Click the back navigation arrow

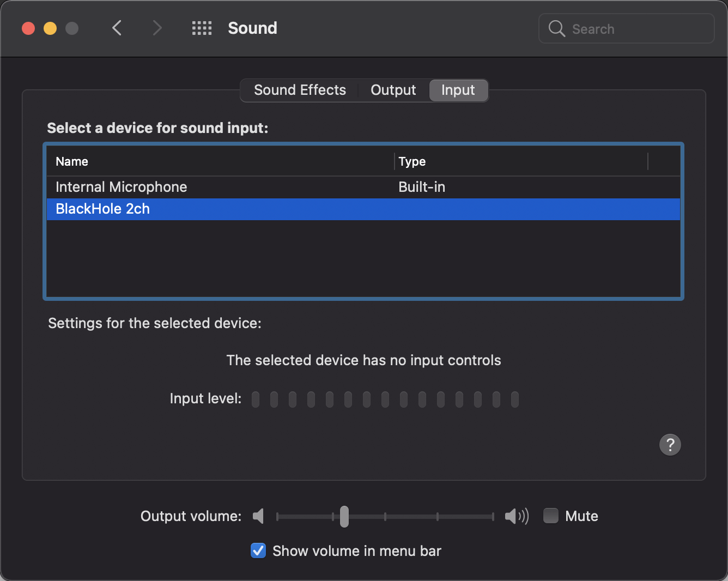pos(117,28)
